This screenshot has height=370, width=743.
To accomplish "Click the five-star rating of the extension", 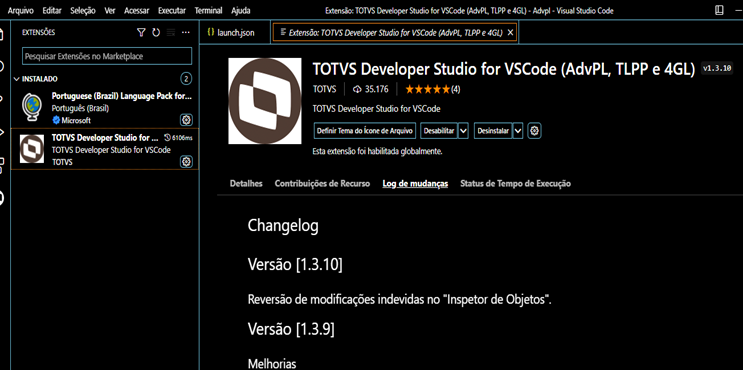I will click(x=427, y=89).
